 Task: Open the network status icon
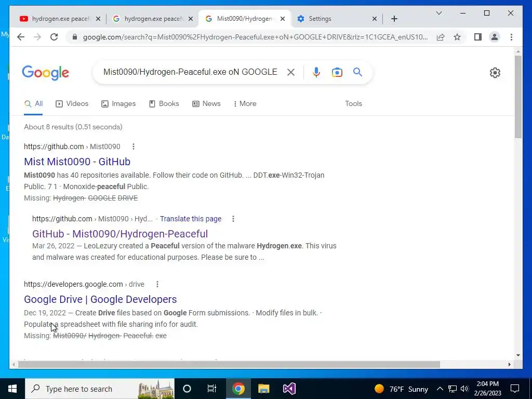click(453, 389)
